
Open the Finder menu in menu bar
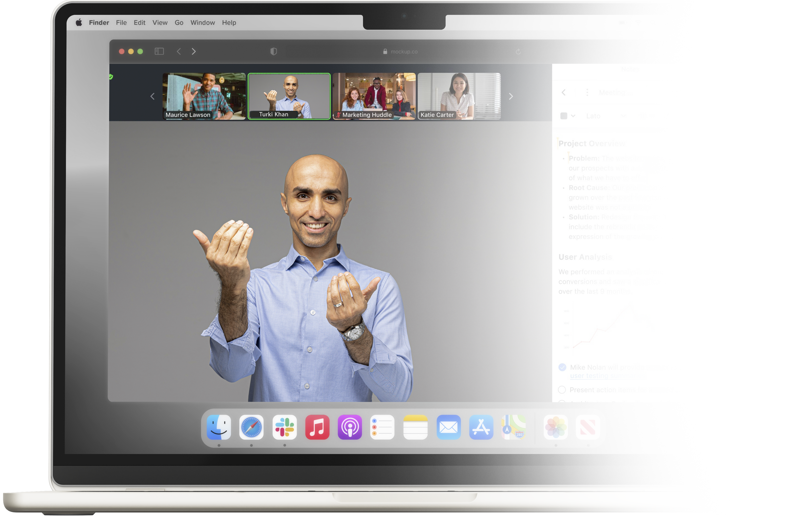pos(99,23)
